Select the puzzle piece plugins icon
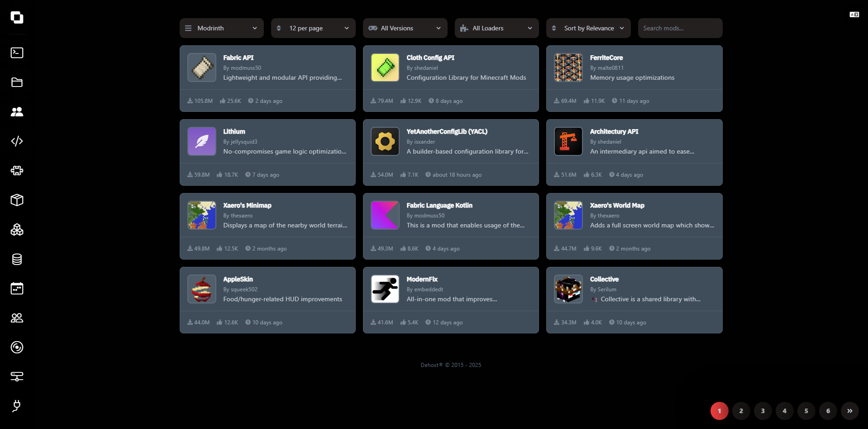The width and height of the screenshot is (868, 429). (x=17, y=171)
